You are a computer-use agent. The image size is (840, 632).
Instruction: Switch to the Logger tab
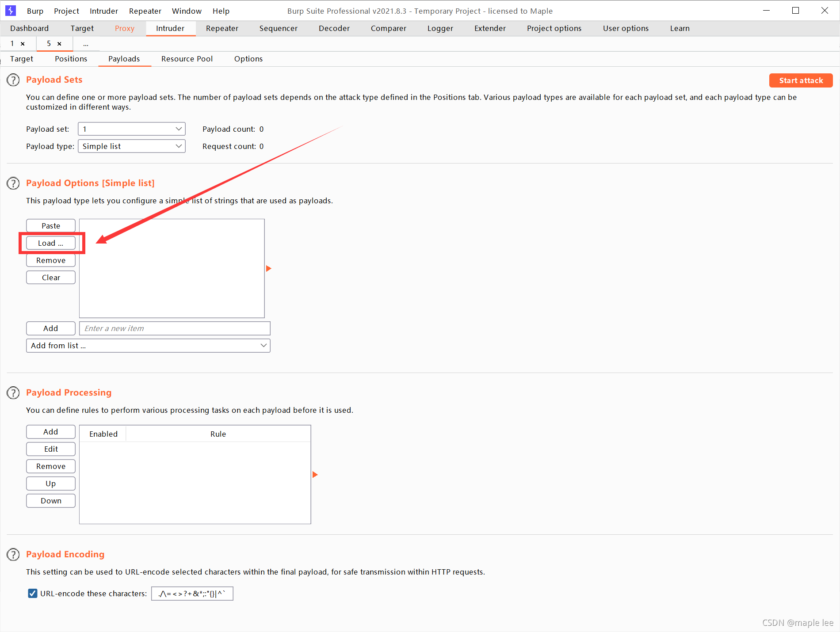tap(440, 28)
